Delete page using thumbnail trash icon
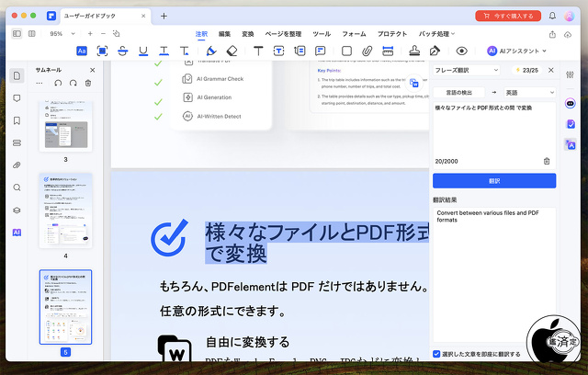 [x=88, y=83]
